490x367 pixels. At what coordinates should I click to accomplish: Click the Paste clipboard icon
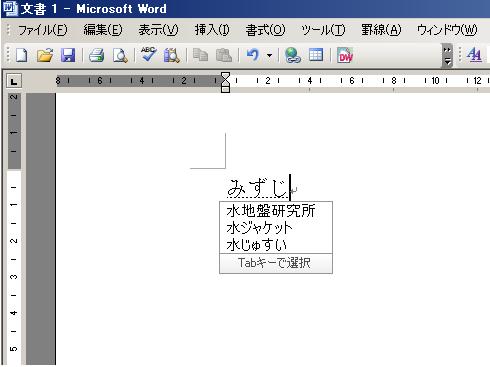(224, 55)
